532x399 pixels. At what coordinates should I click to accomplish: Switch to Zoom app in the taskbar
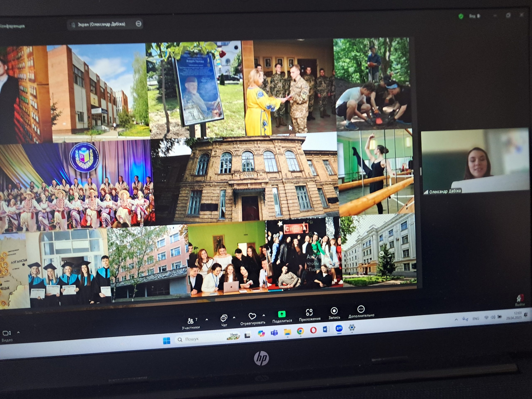339,329
